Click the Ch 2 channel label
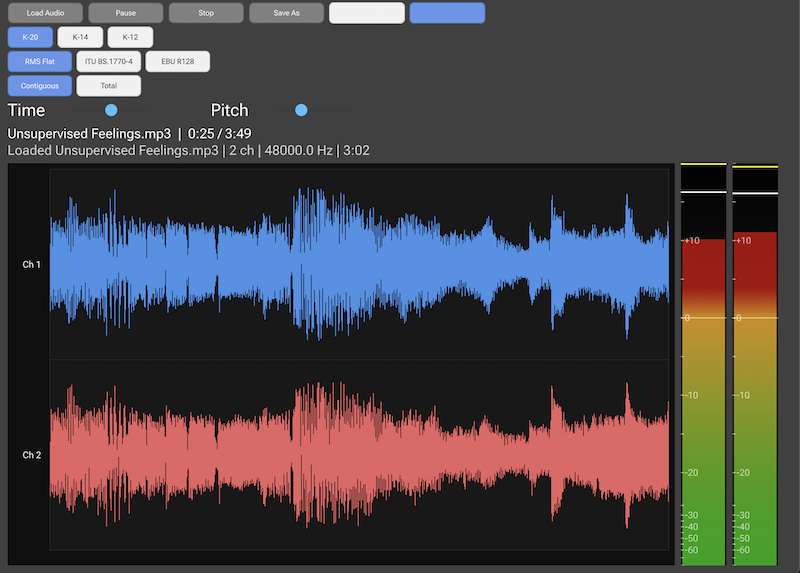The width and height of the screenshot is (800, 573). coord(31,455)
